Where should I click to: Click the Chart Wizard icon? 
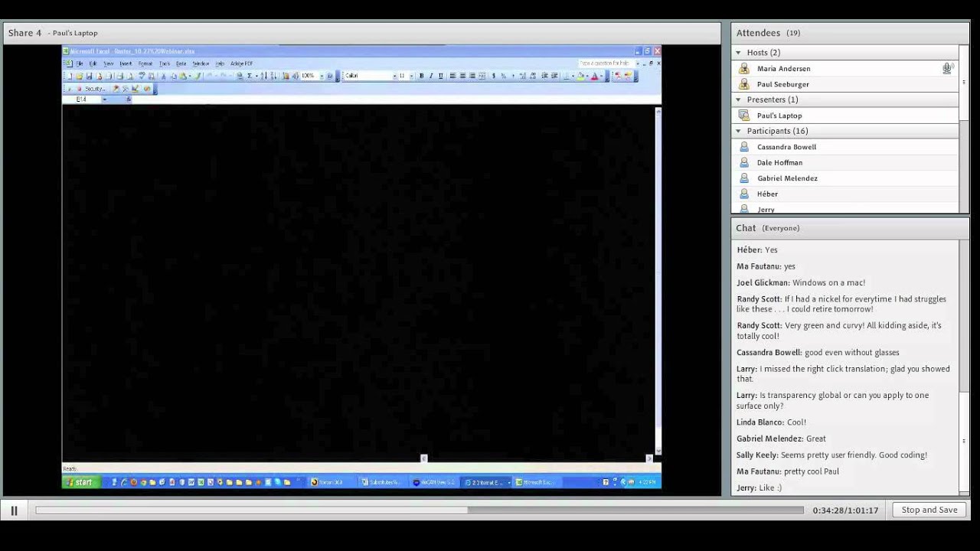286,76
